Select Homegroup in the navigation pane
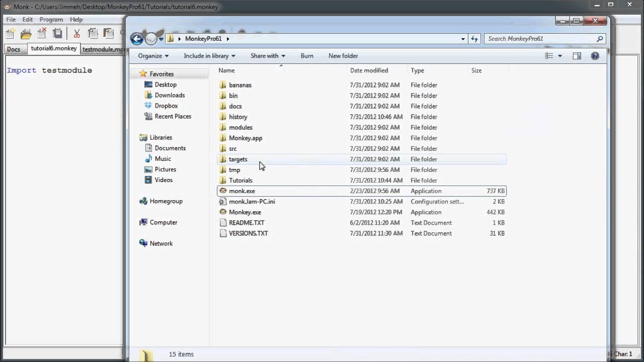 166,201
